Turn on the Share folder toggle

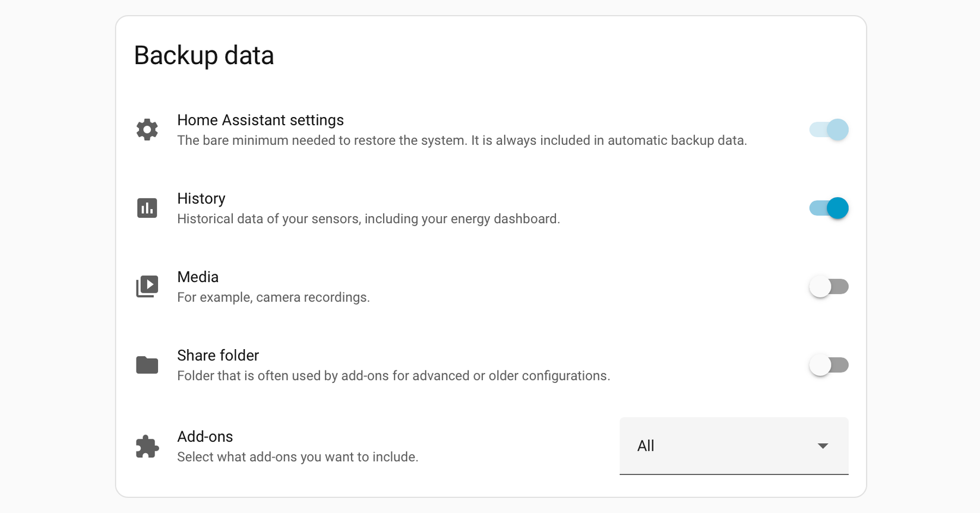coord(828,365)
